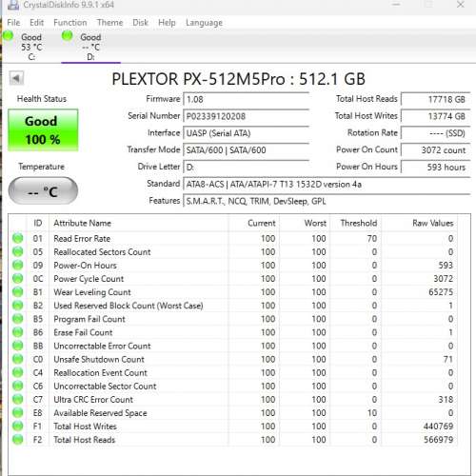476x476 pixels.
Task: Click raw value 440769 in F1 row
Action: [439, 426]
